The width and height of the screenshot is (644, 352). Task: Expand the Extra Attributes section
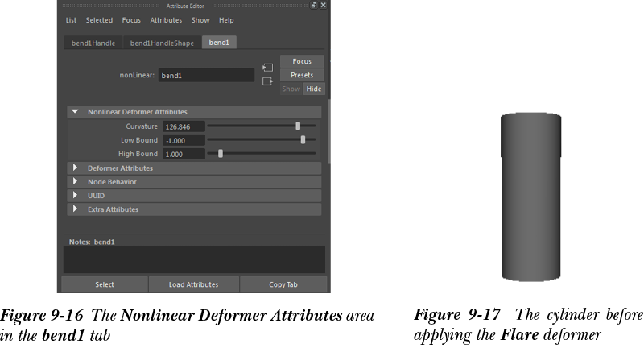[75, 209]
